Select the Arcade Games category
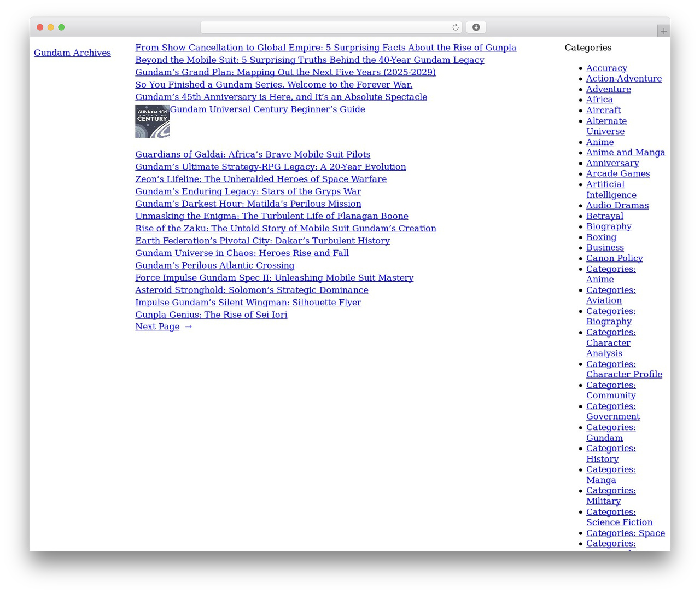This screenshot has height=593, width=700. coord(618,173)
